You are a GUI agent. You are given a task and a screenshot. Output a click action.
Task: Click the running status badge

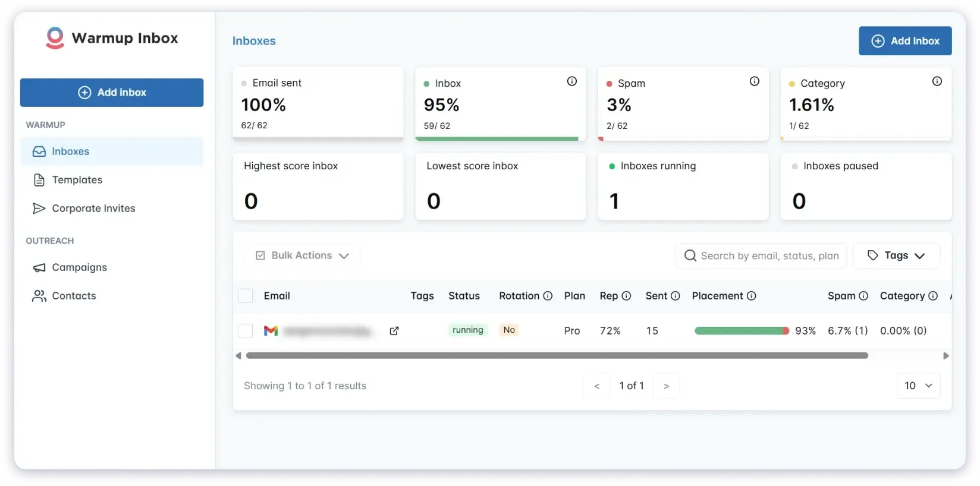click(468, 330)
